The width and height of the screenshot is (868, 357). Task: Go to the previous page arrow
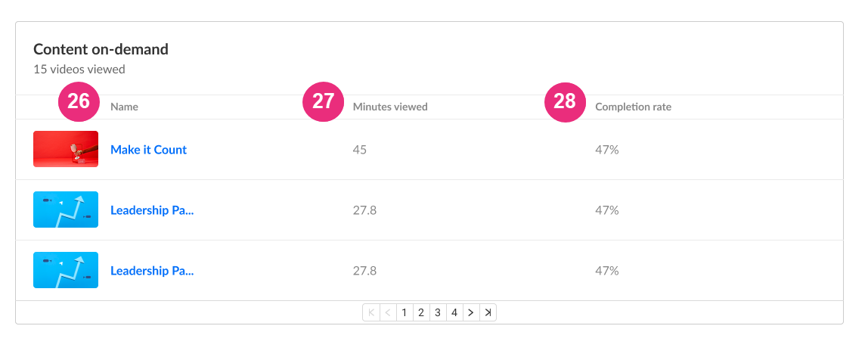pyautogui.click(x=388, y=312)
